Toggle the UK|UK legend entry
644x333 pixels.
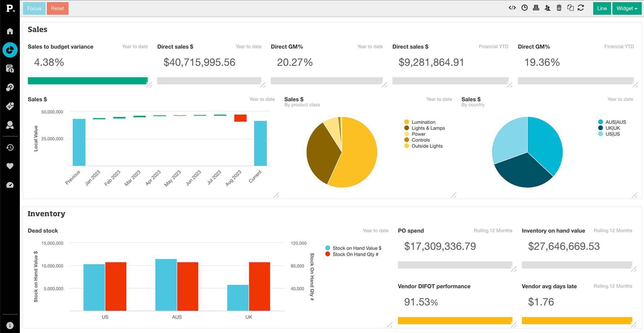coord(612,128)
